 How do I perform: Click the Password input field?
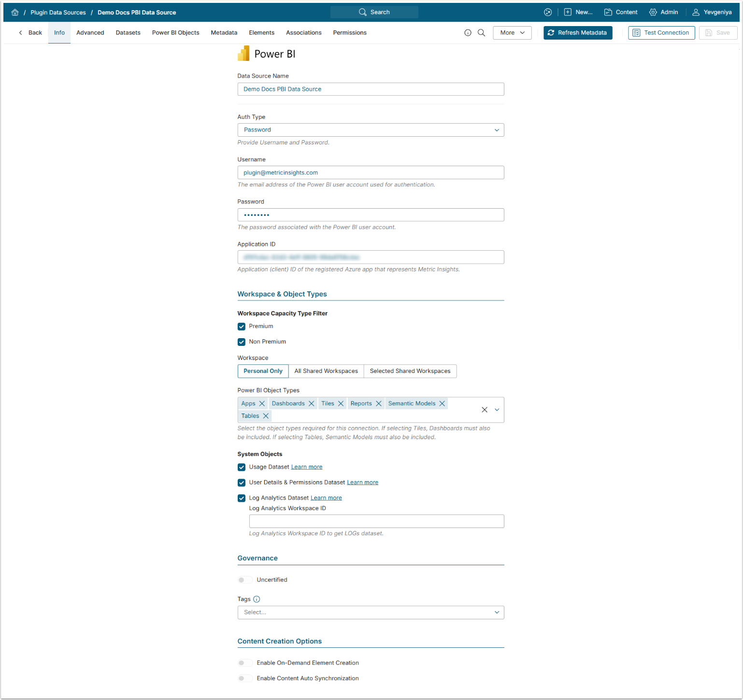coord(371,215)
